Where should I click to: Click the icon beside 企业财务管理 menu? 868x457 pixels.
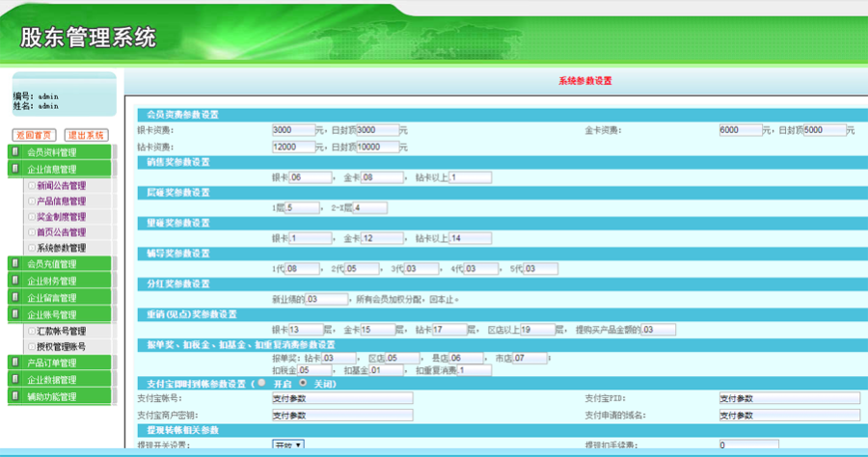coord(15,280)
